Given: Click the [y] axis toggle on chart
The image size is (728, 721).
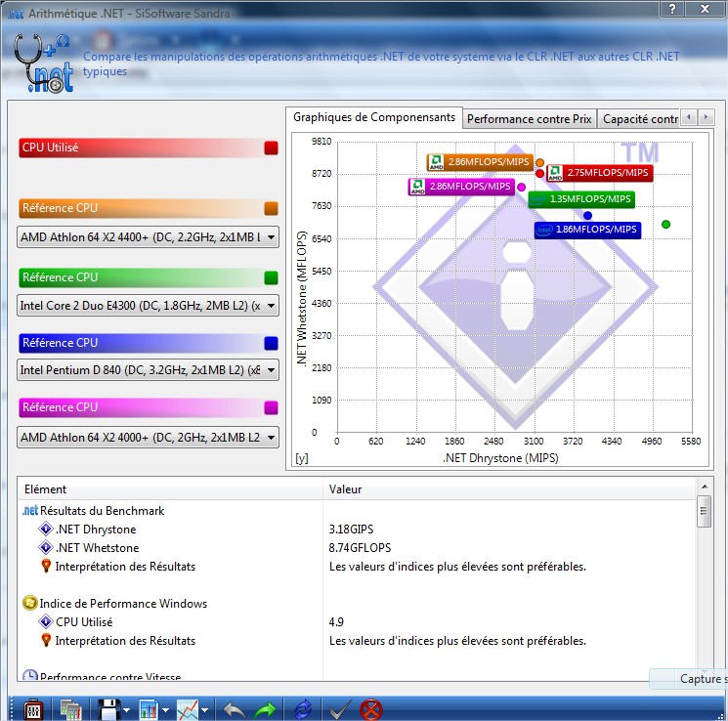Looking at the screenshot, I should (x=302, y=458).
